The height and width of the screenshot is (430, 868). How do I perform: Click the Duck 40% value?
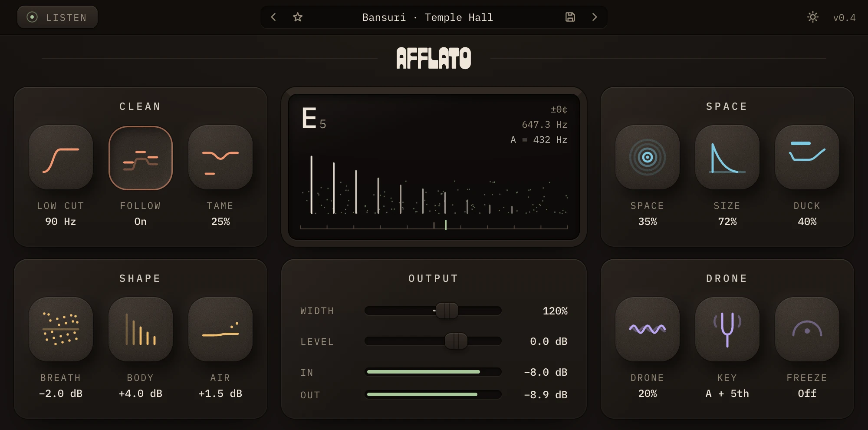(807, 222)
